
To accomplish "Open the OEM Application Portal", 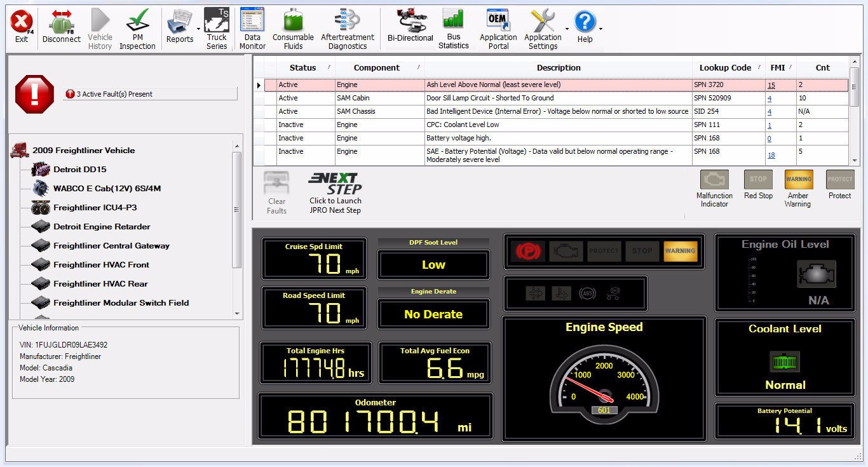I will point(498,25).
